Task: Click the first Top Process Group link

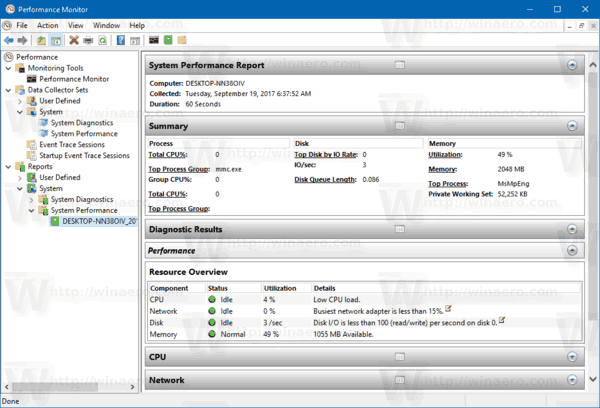Action: tap(179, 169)
